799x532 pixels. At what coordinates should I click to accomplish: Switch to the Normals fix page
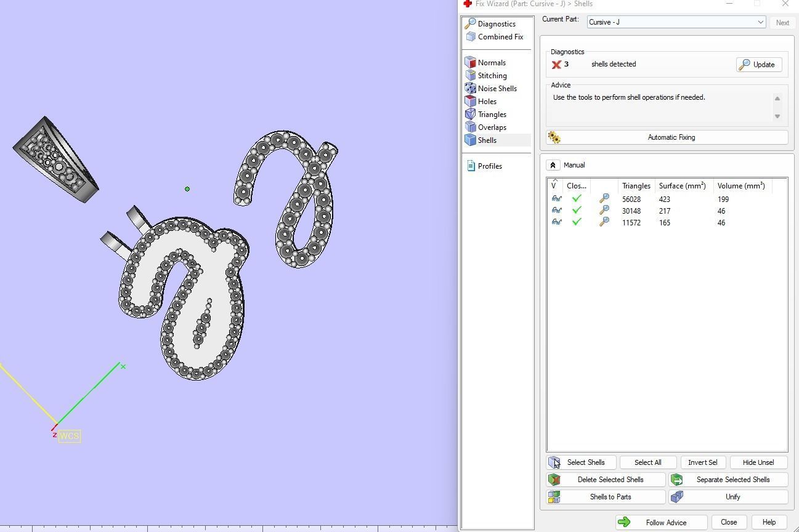click(492, 63)
